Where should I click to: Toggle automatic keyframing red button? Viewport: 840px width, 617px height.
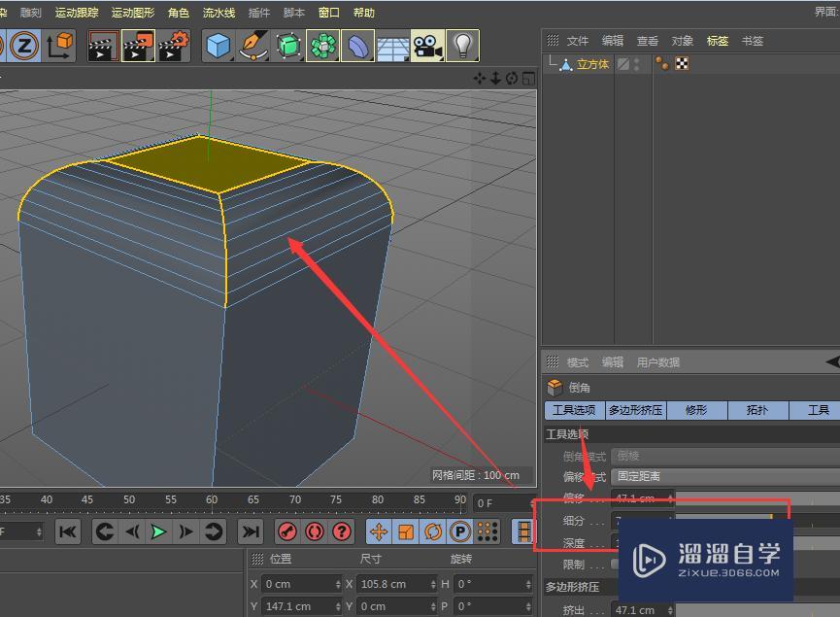tap(315, 531)
